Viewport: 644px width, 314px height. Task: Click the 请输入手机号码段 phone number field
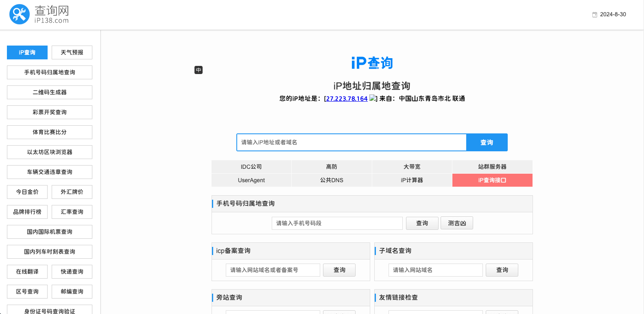click(x=337, y=223)
